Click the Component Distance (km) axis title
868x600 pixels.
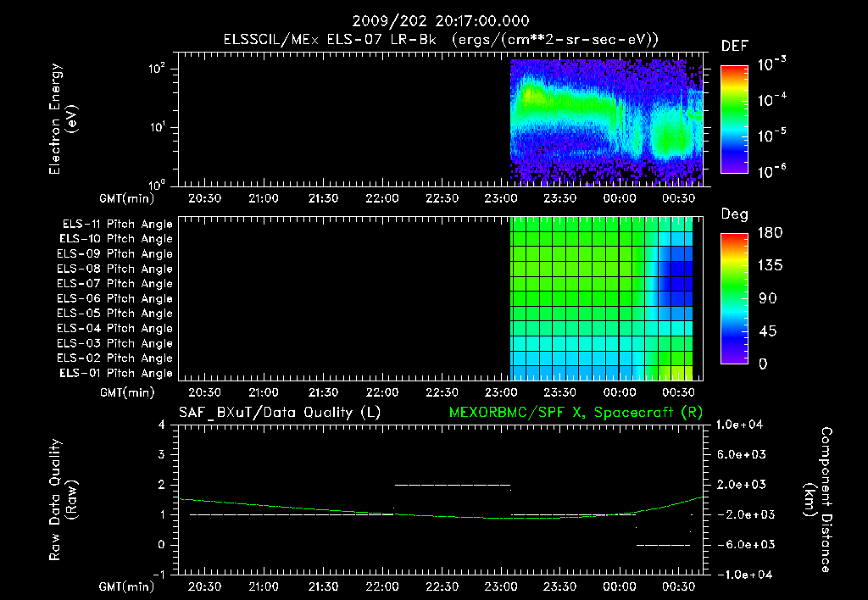coord(818,500)
